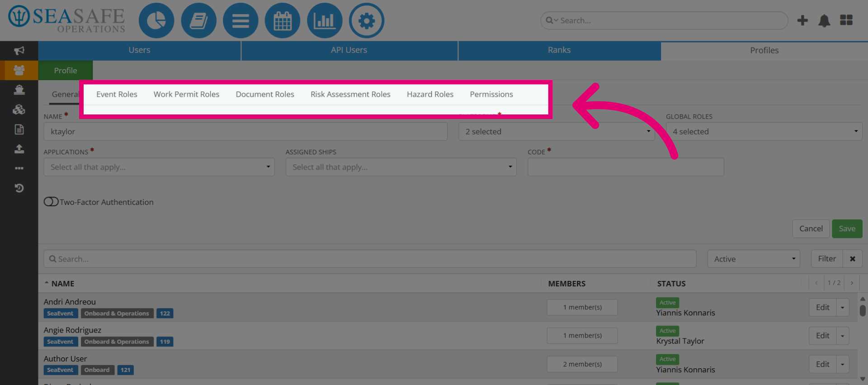
Task: Switch to the Ranks tab
Action: 559,50
